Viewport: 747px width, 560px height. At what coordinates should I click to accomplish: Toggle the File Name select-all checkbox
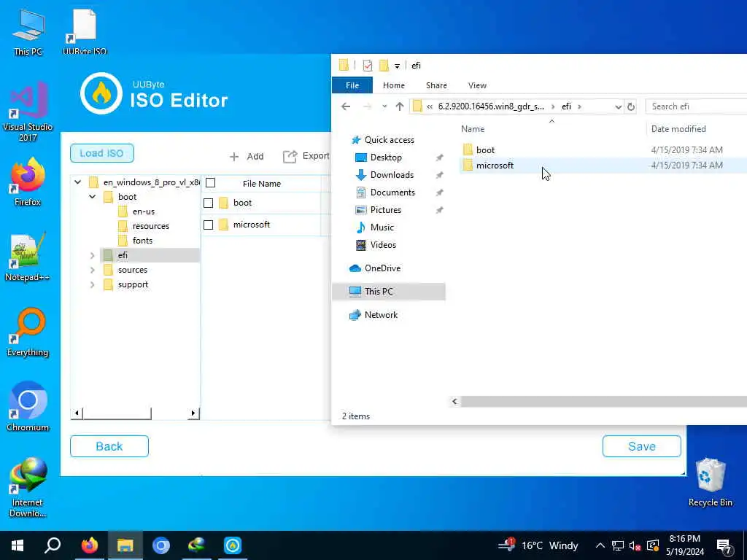[211, 183]
